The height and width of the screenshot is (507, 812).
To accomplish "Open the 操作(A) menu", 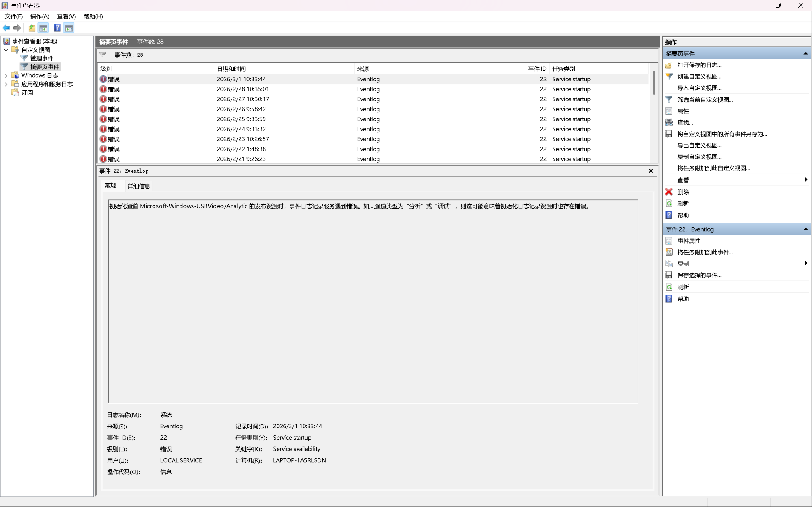I will point(40,16).
